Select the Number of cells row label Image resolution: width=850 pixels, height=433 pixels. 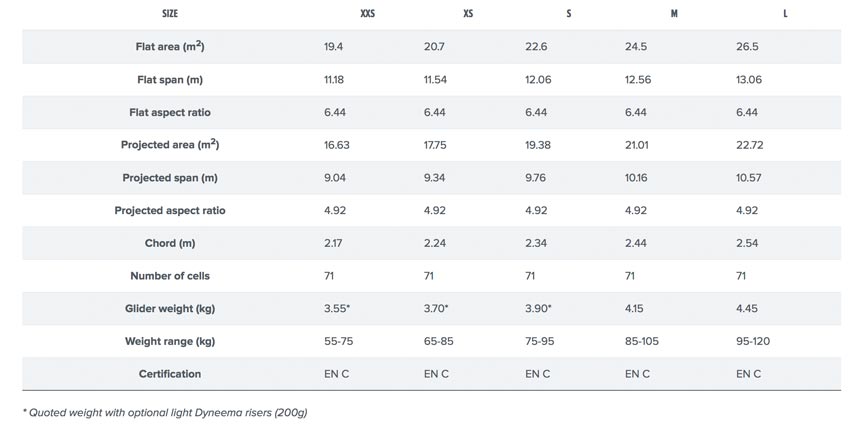(x=170, y=276)
